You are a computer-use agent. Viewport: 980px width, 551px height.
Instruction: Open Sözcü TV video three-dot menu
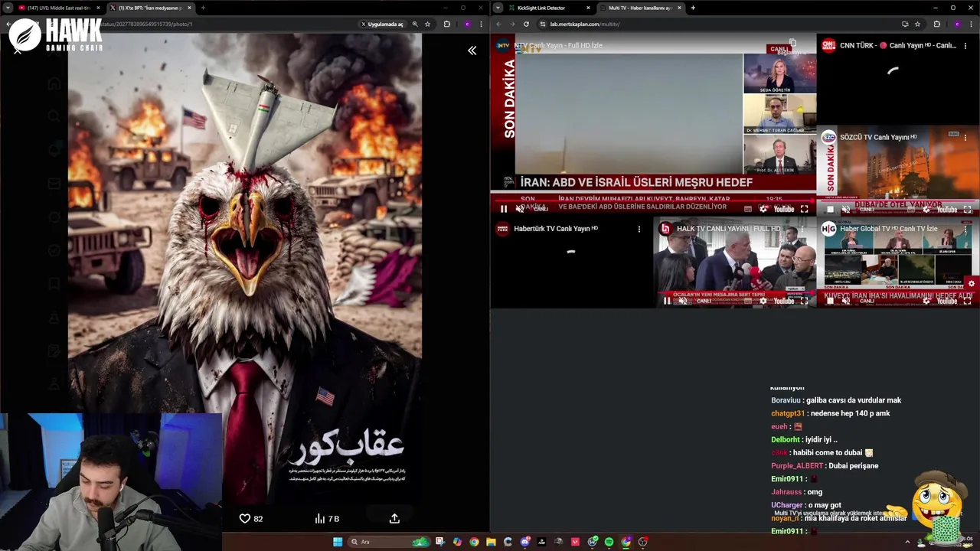pos(965,137)
